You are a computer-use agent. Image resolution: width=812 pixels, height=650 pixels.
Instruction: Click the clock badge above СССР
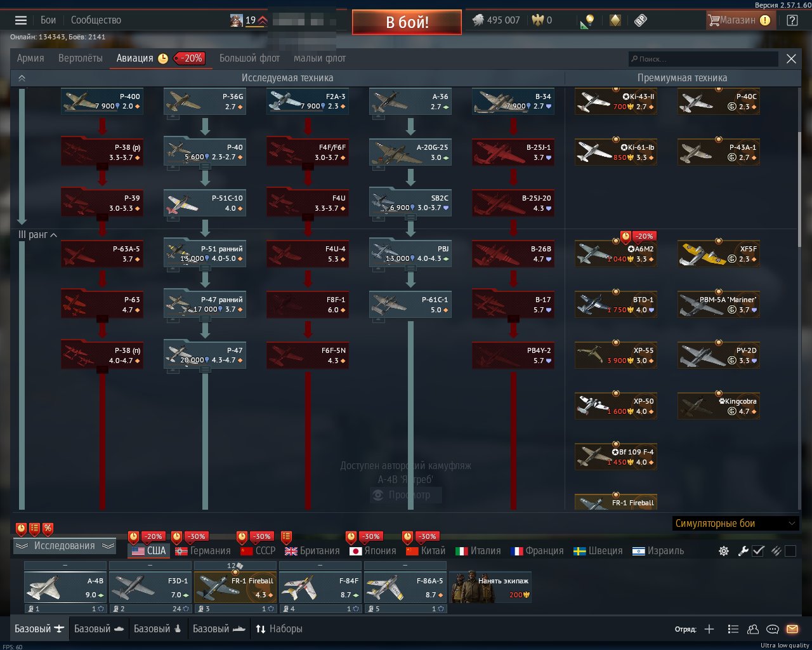242,537
